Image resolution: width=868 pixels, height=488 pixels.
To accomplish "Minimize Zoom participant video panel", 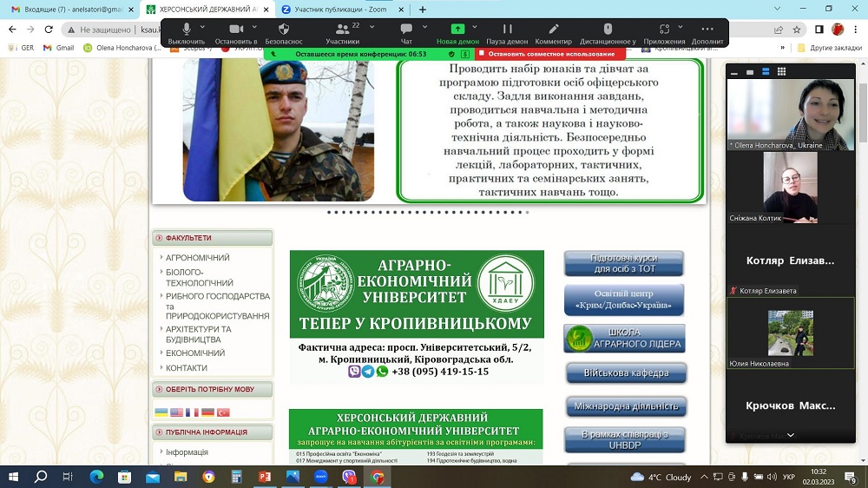I will 734,71.
